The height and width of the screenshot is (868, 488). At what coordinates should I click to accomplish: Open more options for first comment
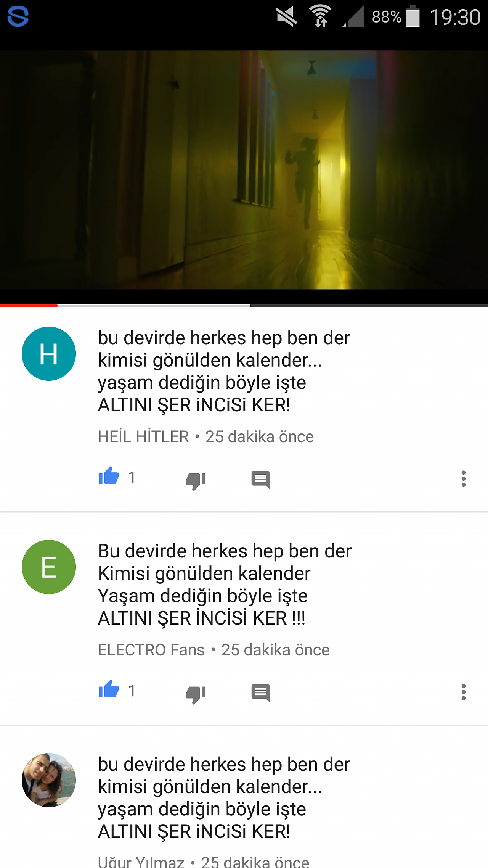pyautogui.click(x=464, y=479)
